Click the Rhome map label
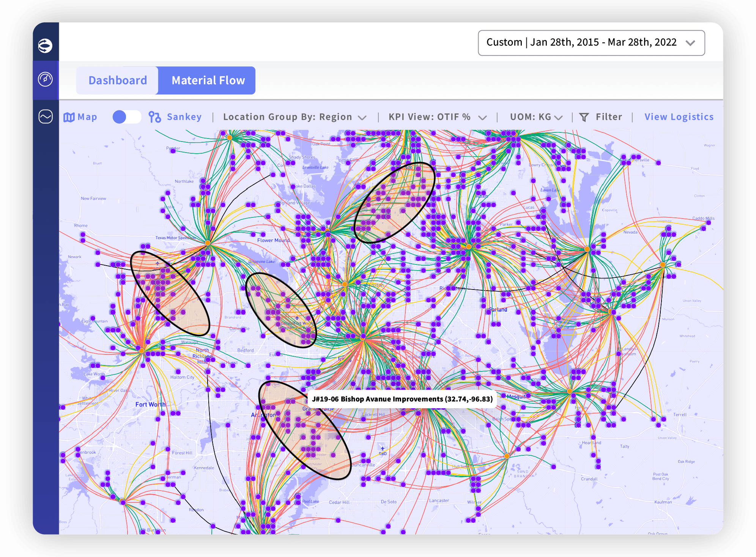 click(81, 225)
